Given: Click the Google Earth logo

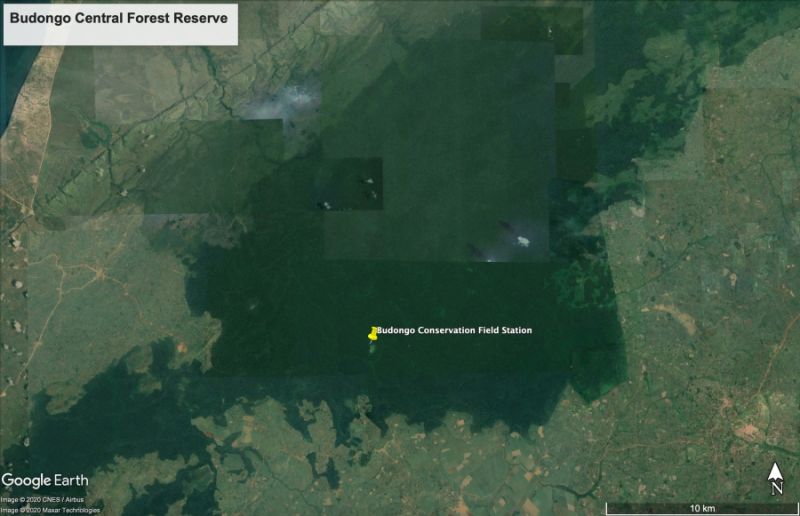Looking at the screenshot, I should [x=45, y=480].
